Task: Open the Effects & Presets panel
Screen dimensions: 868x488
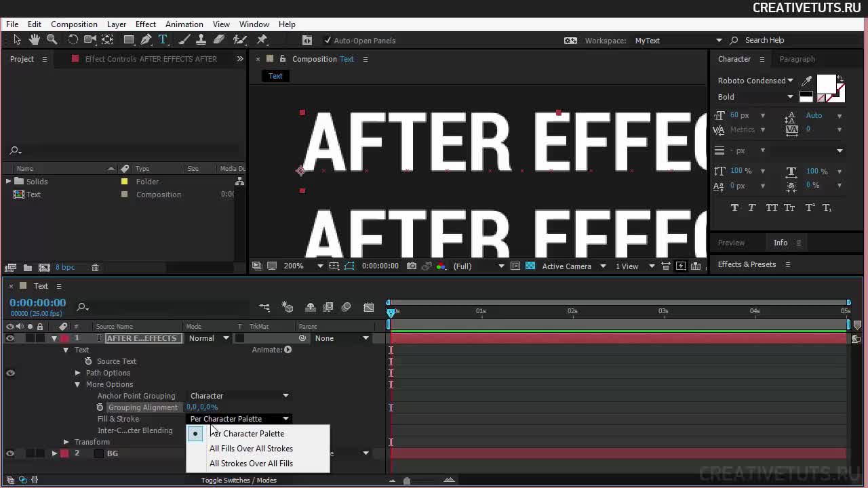Action: pos(747,264)
